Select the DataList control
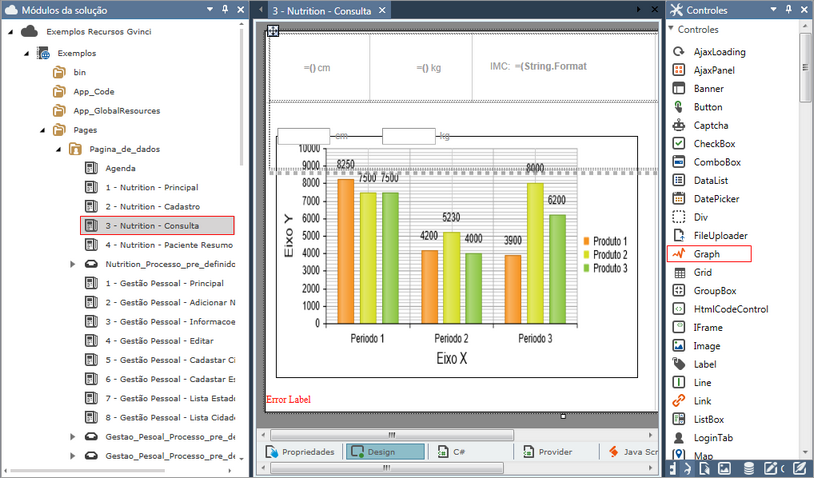814x478 pixels. coord(700,181)
